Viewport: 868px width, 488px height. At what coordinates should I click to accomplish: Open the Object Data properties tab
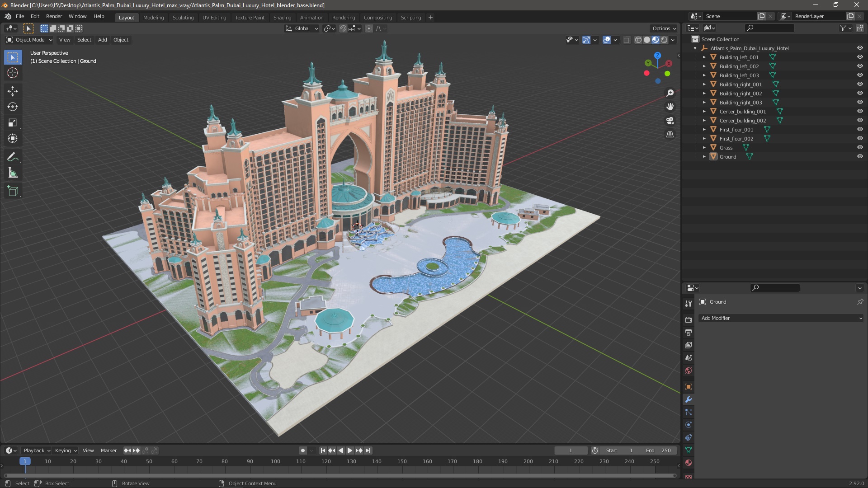(x=689, y=450)
